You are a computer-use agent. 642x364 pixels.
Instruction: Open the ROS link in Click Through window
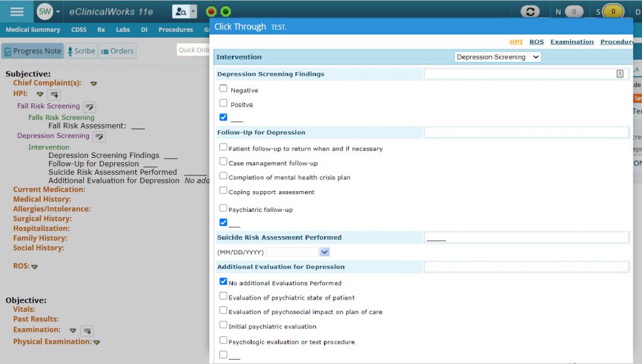[536, 41]
